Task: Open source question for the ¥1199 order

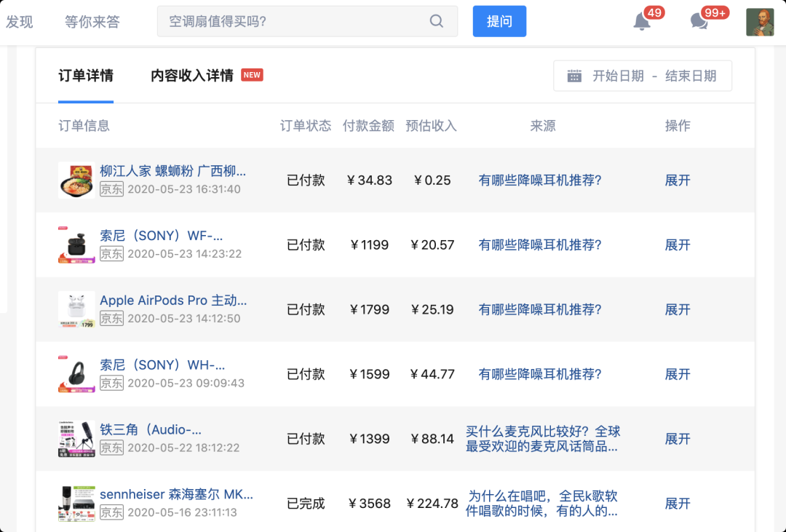Action: [540, 245]
